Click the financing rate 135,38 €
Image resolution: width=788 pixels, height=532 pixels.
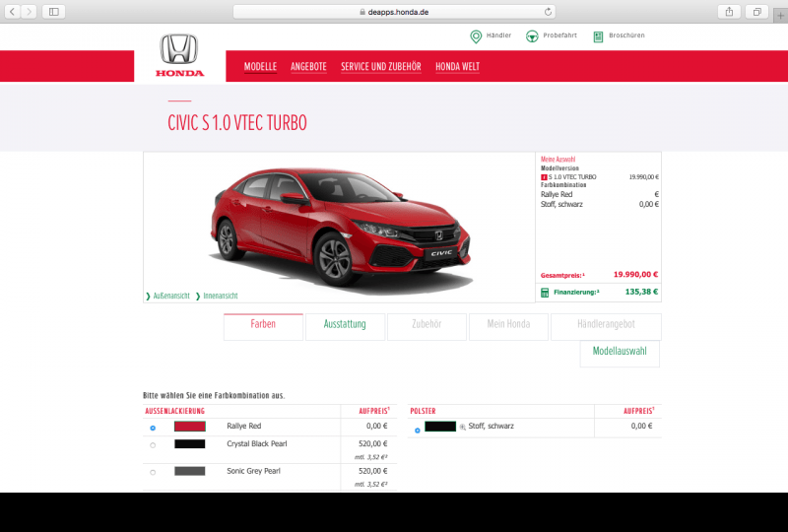click(x=641, y=292)
